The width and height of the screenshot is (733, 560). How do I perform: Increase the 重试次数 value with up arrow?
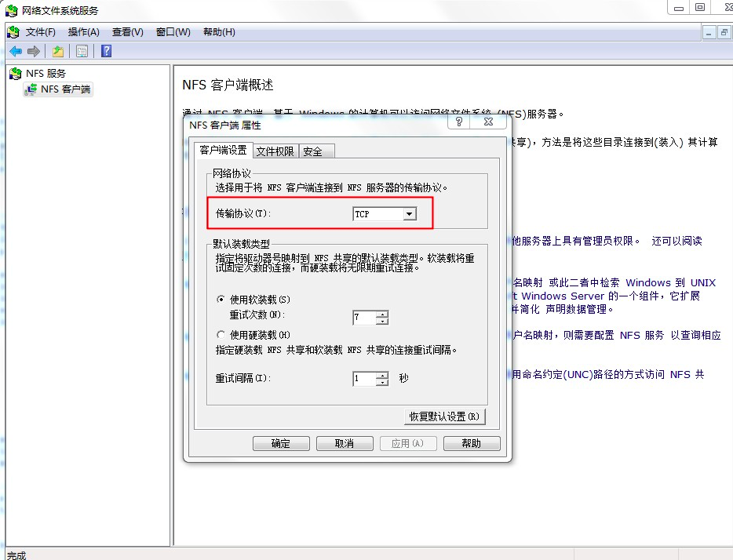point(383,315)
